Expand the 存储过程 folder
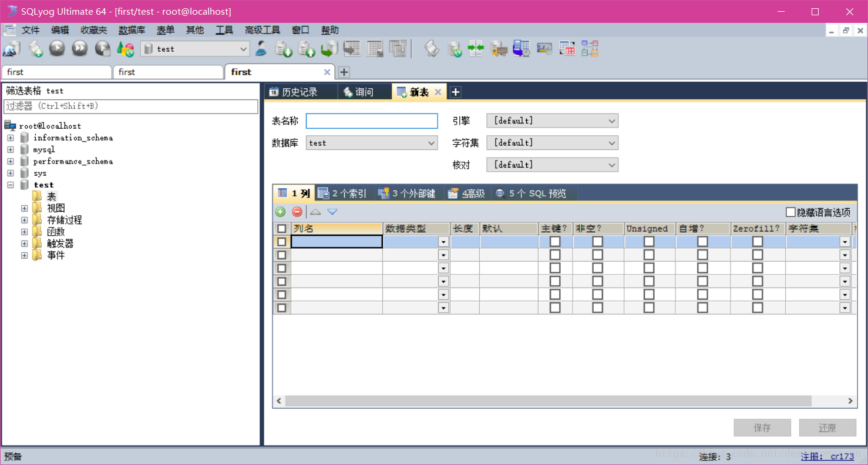Screen dimensions: 868x465 (24, 220)
